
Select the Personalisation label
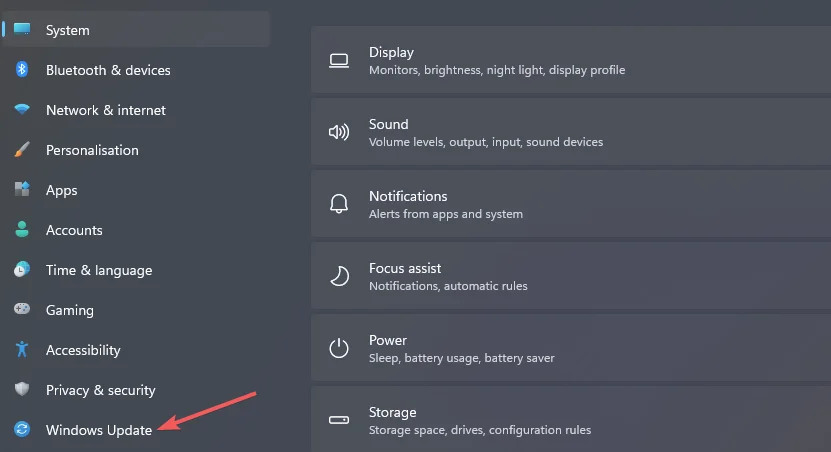click(92, 150)
